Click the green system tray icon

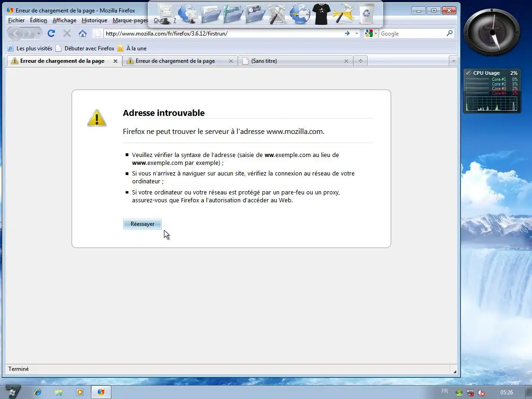tap(459, 393)
